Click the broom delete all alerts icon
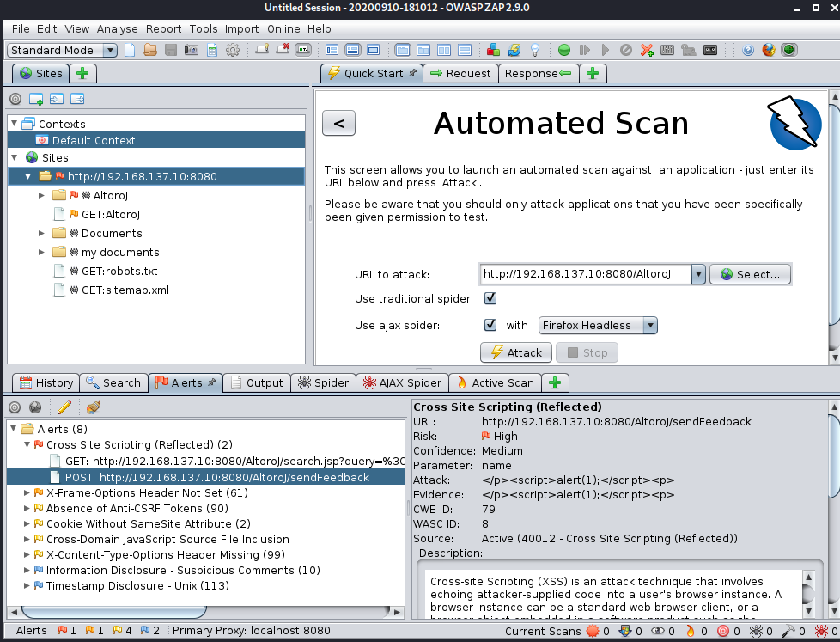Viewport: 840px width, 642px height. (x=94, y=407)
